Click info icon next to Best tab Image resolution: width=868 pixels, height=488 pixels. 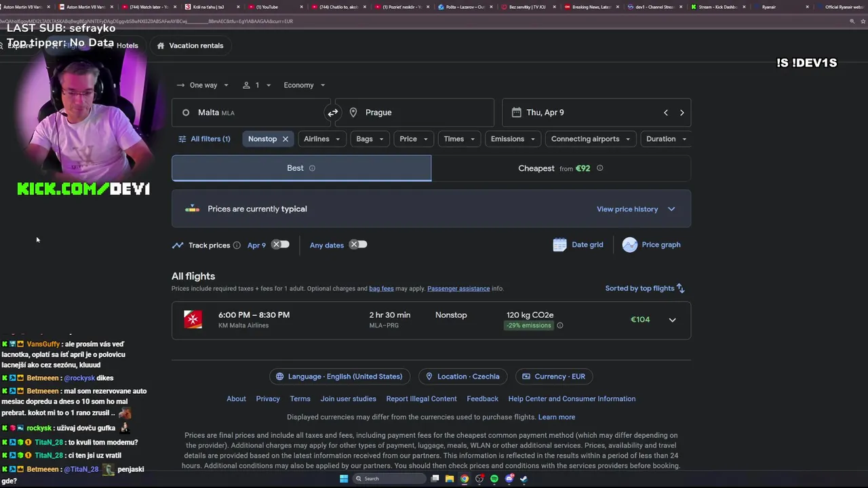[312, 168]
